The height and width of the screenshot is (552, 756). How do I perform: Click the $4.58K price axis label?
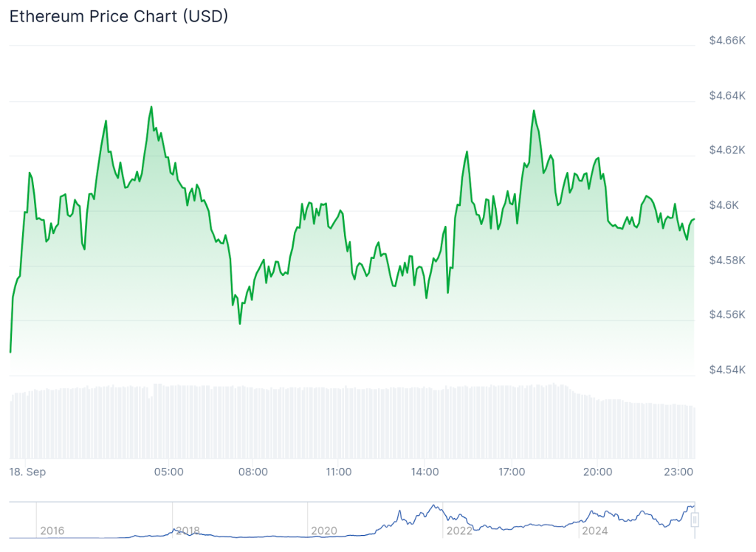click(727, 261)
